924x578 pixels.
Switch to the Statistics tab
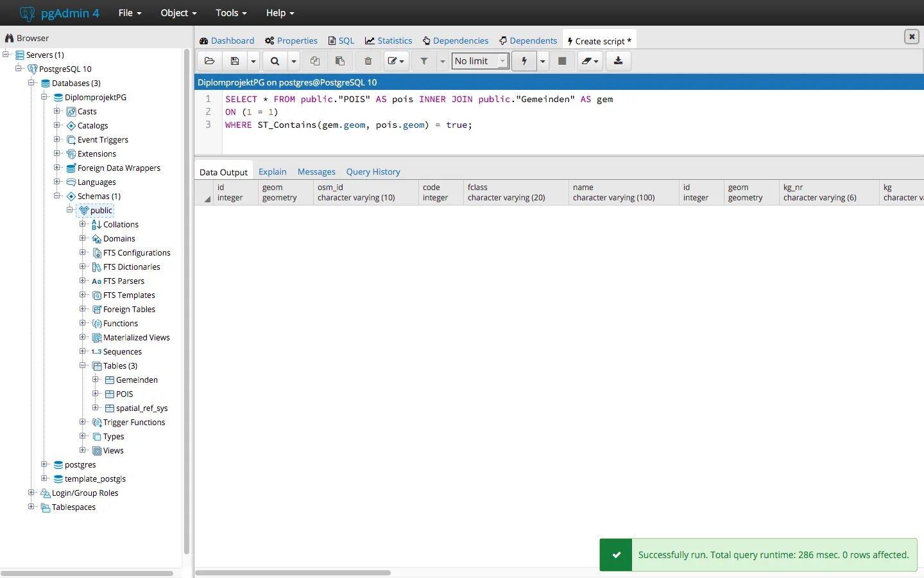click(389, 40)
